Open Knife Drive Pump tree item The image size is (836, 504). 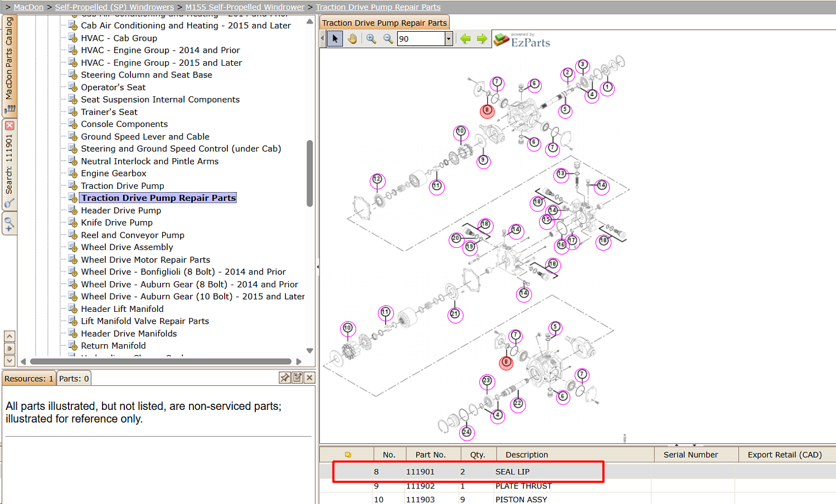point(116,222)
